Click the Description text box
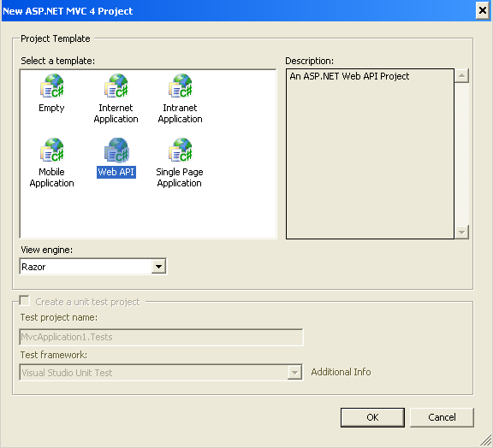This screenshot has height=448, width=493. pos(370,154)
